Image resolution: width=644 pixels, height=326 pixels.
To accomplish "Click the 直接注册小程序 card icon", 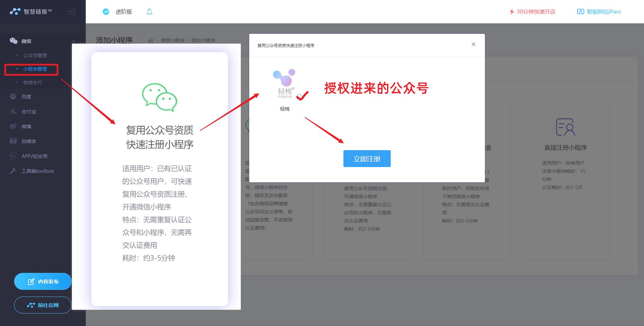I will click(565, 127).
